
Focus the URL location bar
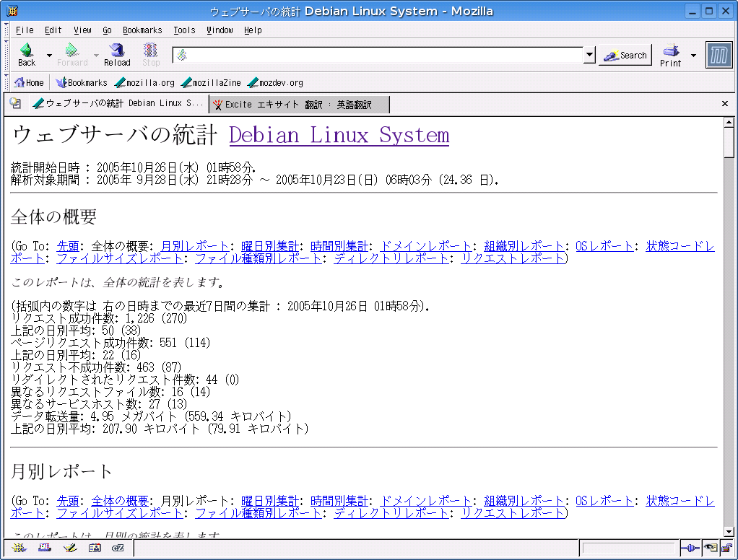click(378, 55)
